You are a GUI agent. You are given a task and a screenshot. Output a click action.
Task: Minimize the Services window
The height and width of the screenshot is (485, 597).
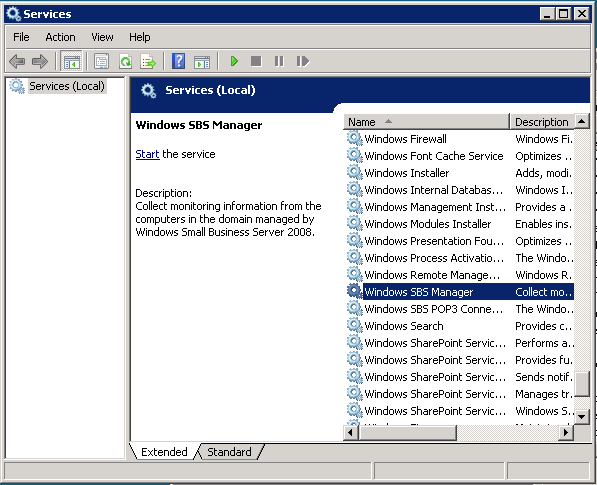click(547, 14)
